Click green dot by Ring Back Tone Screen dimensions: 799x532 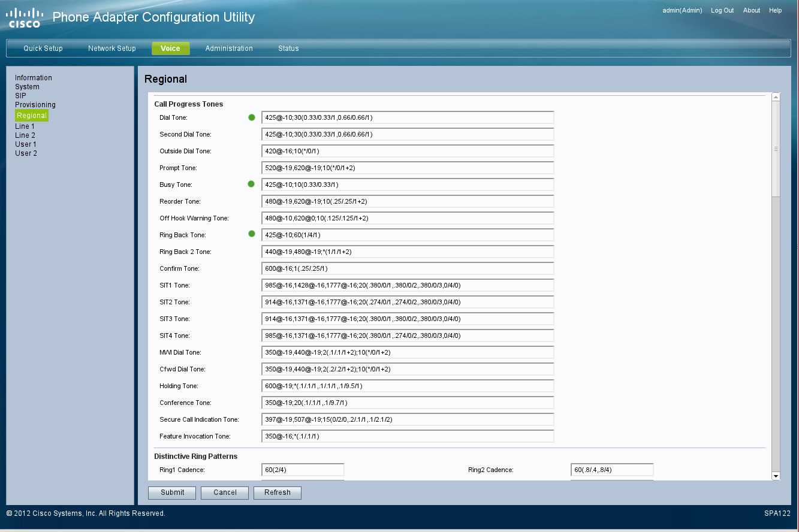click(252, 234)
